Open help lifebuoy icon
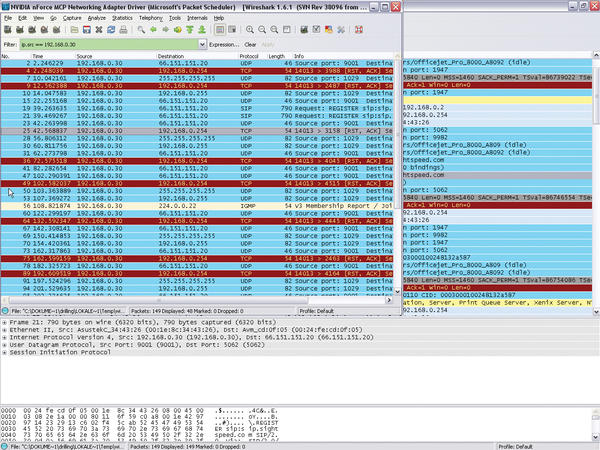The height and width of the screenshot is (450, 600). (x=359, y=29)
